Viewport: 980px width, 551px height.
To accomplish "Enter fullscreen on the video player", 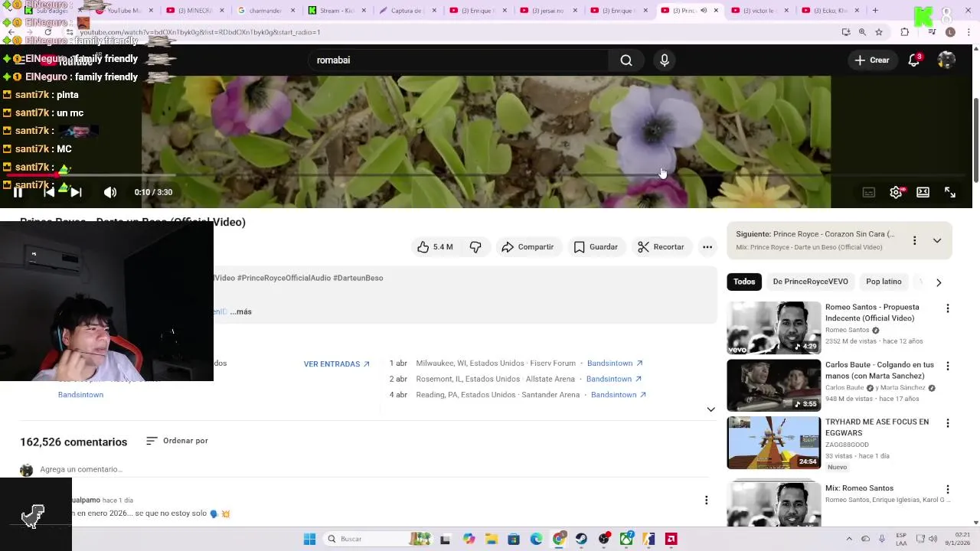I will click(950, 192).
